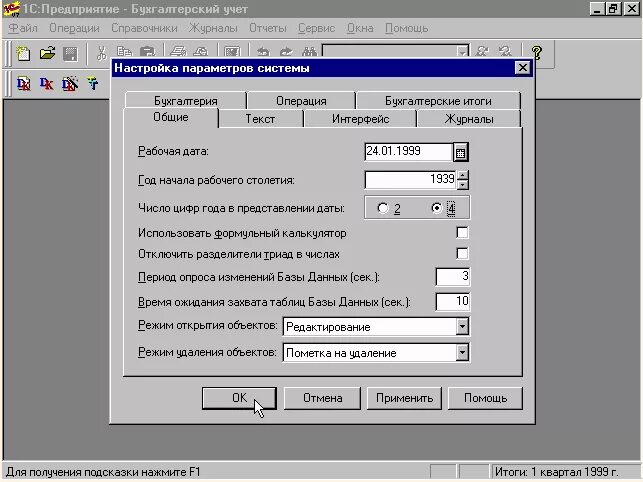Click the Save diskette toolbar icon
This screenshot has width=643, height=482.
[x=70, y=53]
